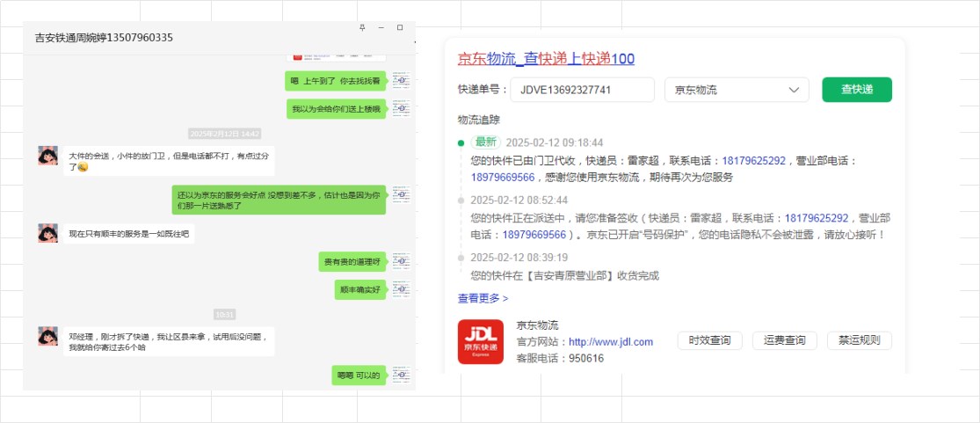Click the 时效查询 button
This screenshot has width=980, height=423.
[x=709, y=340]
